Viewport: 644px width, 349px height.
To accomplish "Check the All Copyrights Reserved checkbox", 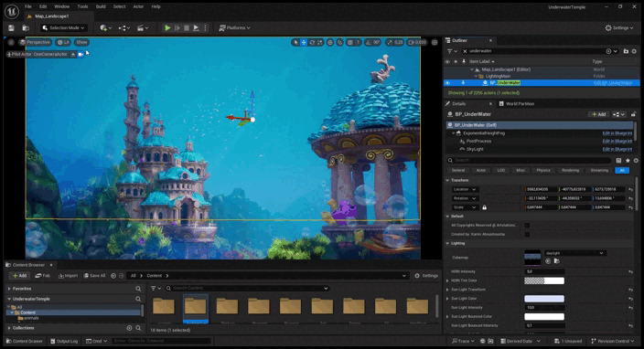I will 527,225.
